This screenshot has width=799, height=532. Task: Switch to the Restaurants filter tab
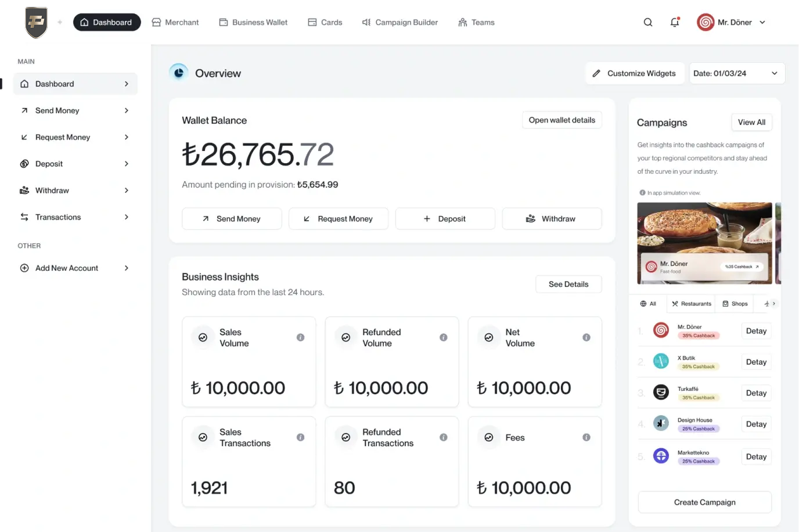coord(690,303)
